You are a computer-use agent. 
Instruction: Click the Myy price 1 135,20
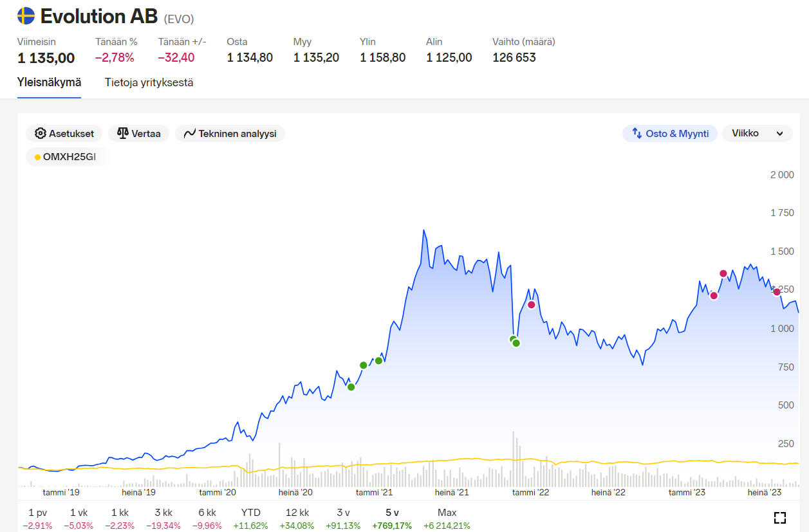coord(316,58)
